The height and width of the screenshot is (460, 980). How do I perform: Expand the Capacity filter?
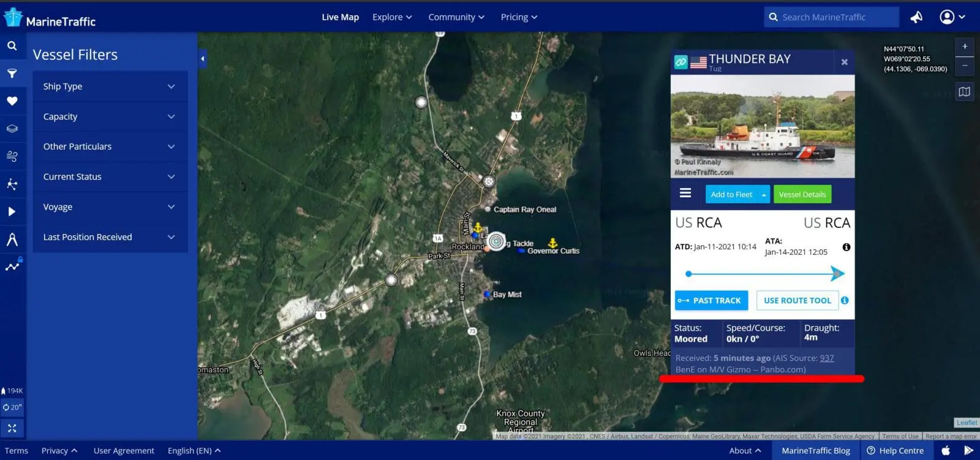pos(110,116)
